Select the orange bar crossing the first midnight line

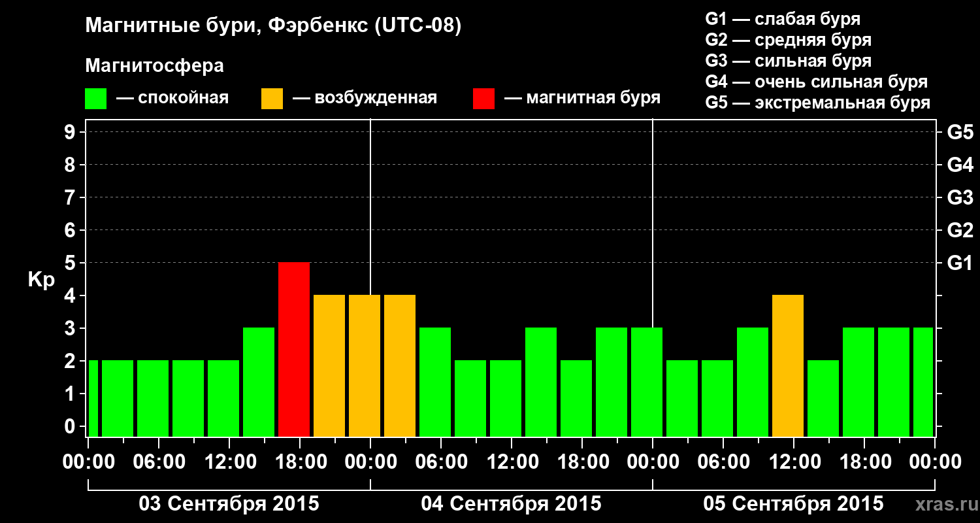tap(365, 365)
